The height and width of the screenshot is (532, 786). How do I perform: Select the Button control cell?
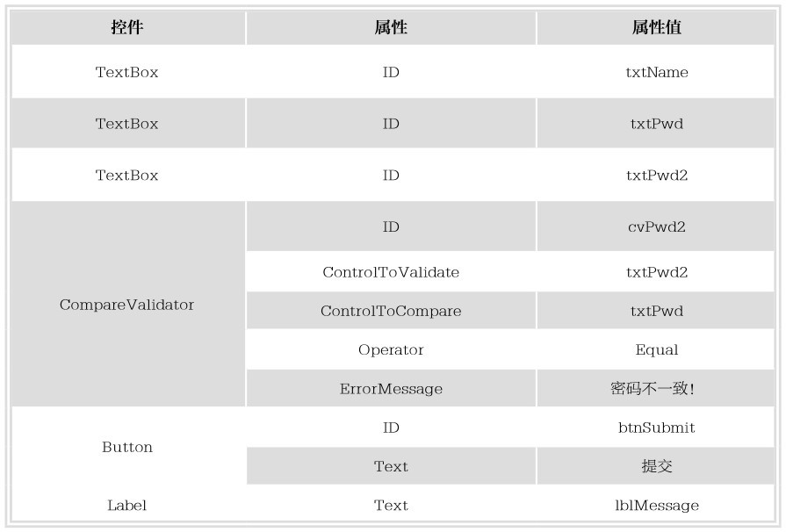point(128,447)
